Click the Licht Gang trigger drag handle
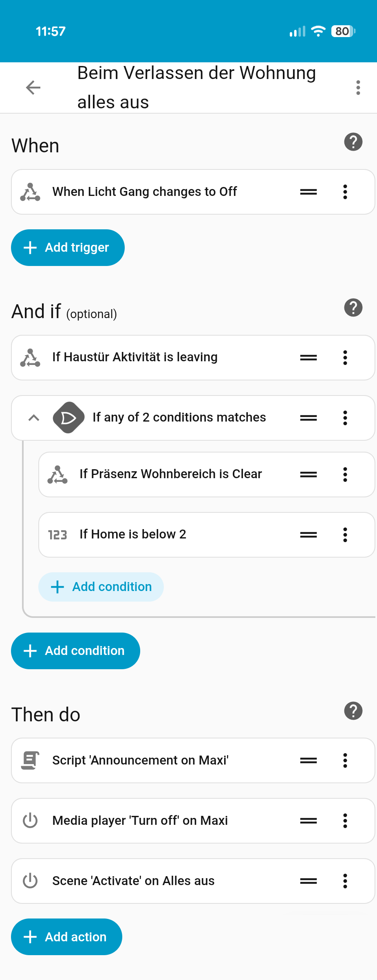 (x=308, y=192)
